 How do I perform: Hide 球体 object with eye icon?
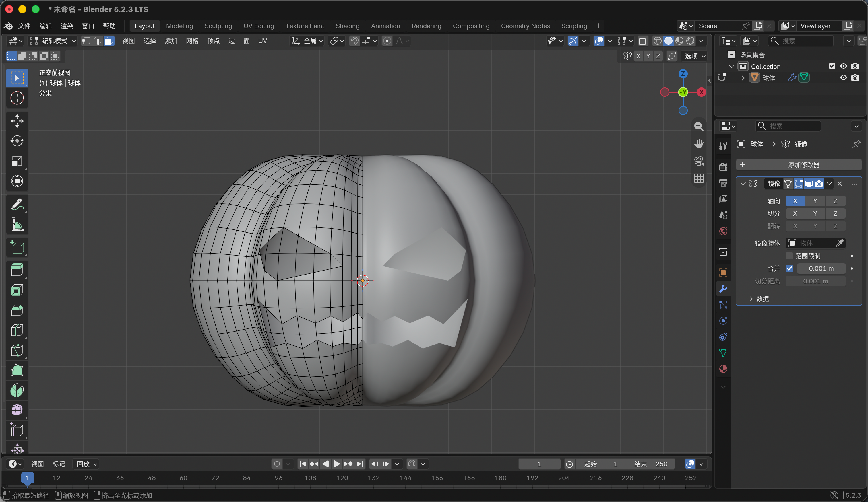click(843, 78)
